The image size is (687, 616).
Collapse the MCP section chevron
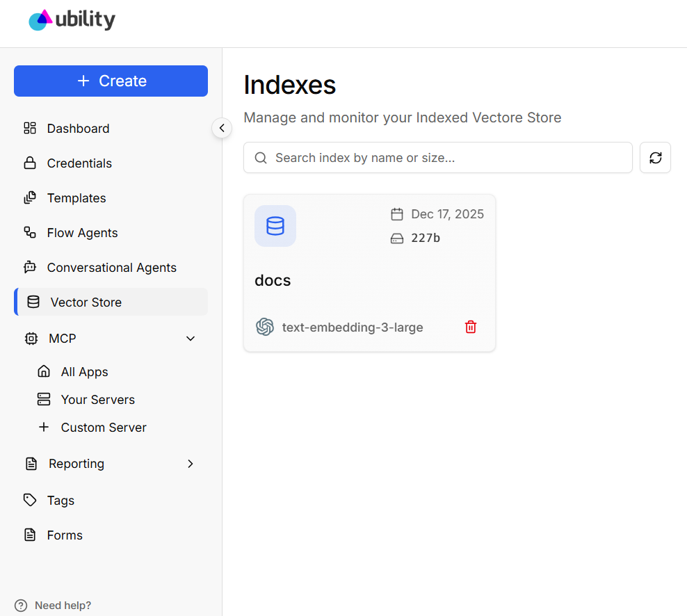191,339
